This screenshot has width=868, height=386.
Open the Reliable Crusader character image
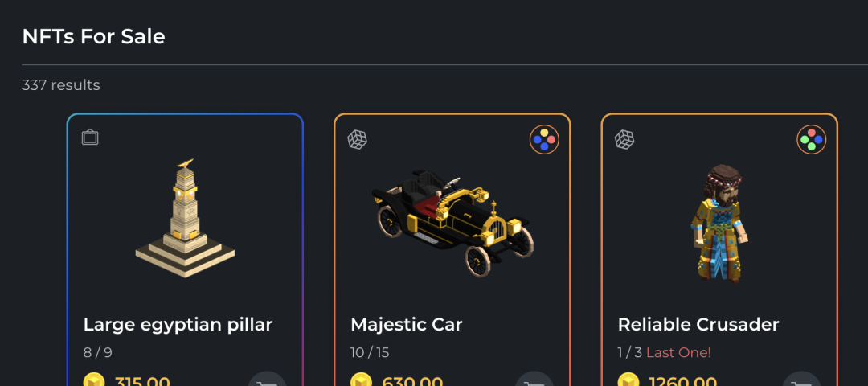(x=719, y=224)
